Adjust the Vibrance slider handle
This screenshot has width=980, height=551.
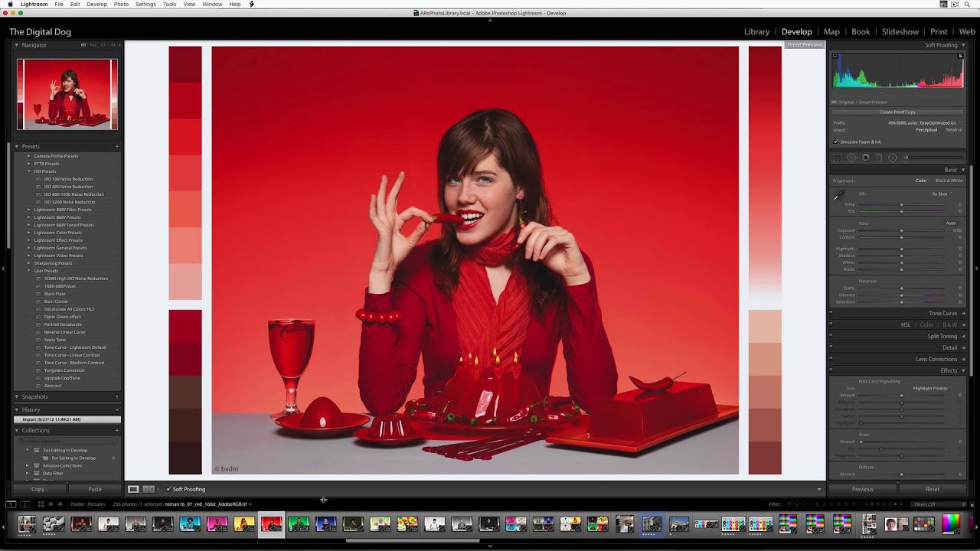click(x=901, y=295)
